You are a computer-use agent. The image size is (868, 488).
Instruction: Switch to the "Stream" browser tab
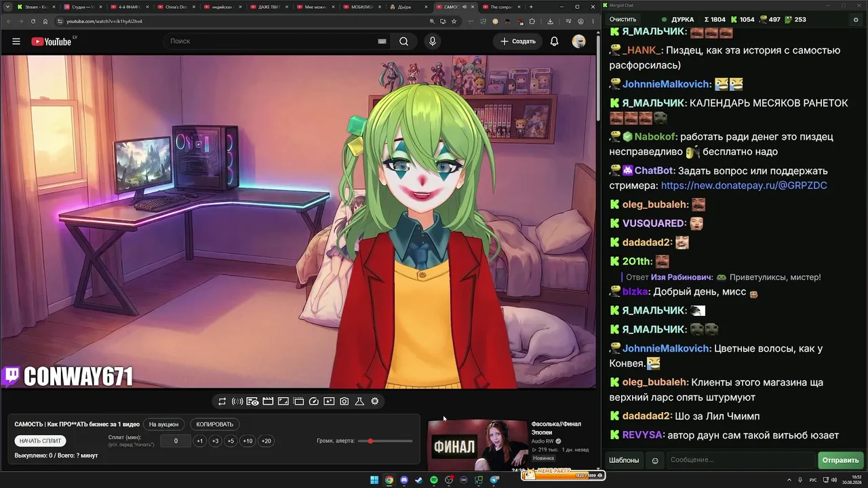tap(35, 7)
